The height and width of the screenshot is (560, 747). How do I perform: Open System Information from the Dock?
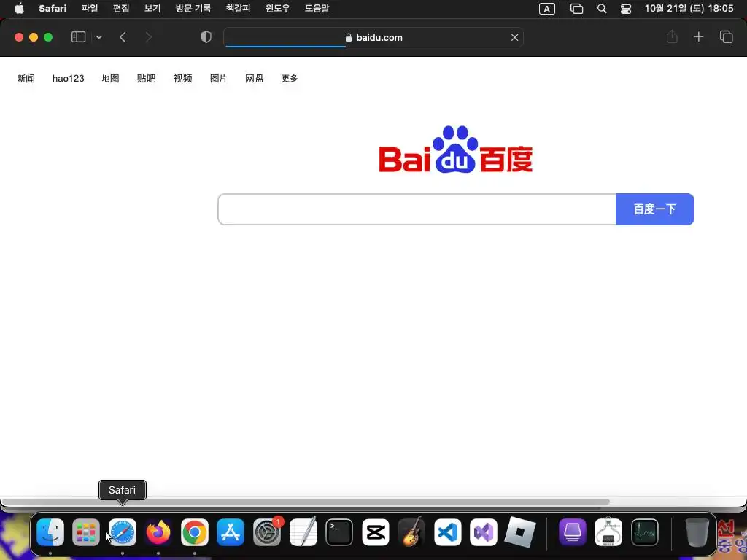click(608, 532)
